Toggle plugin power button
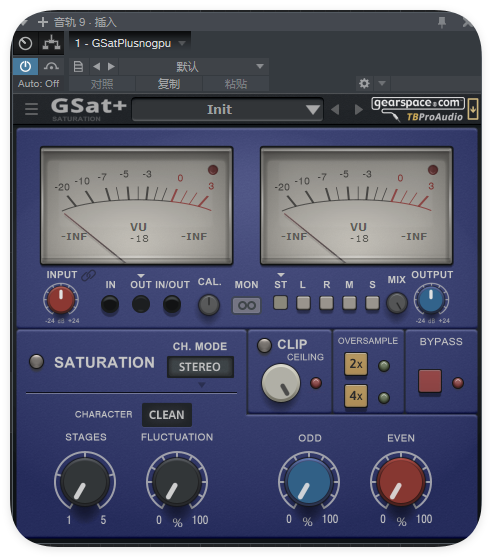492x557 pixels. coord(25,66)
